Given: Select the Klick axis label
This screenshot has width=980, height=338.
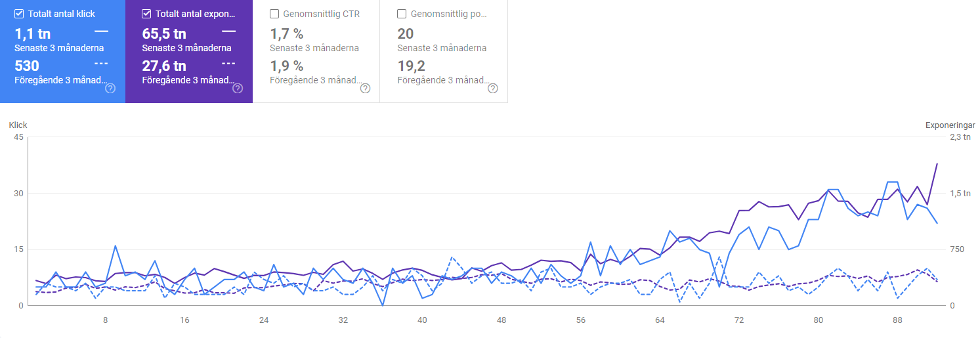Looking at the screenshot, I should coord(18,125).
